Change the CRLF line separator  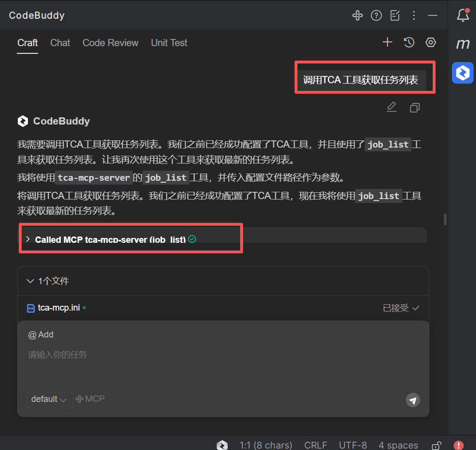click(x=315, y=445)
